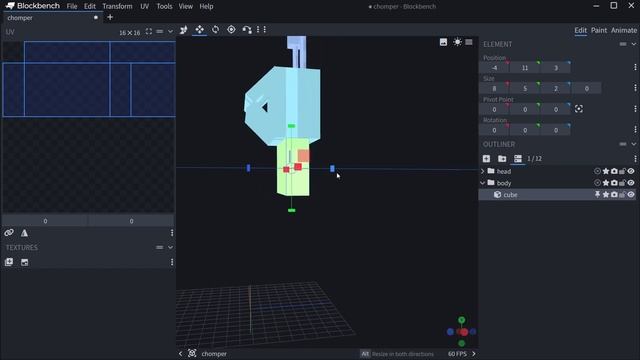Open the UV menu
Image resolution: width=640 pixels, height=360 pixels.
144,6
